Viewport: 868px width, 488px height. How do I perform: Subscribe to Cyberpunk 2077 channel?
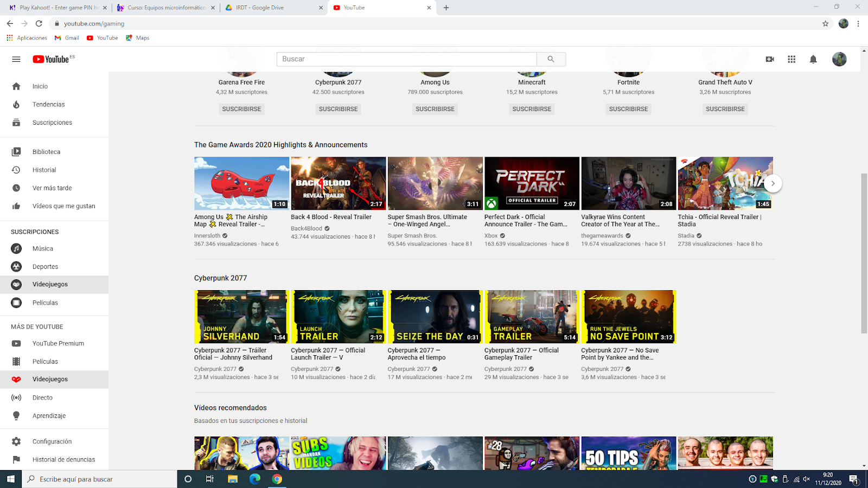pos(338,109)
